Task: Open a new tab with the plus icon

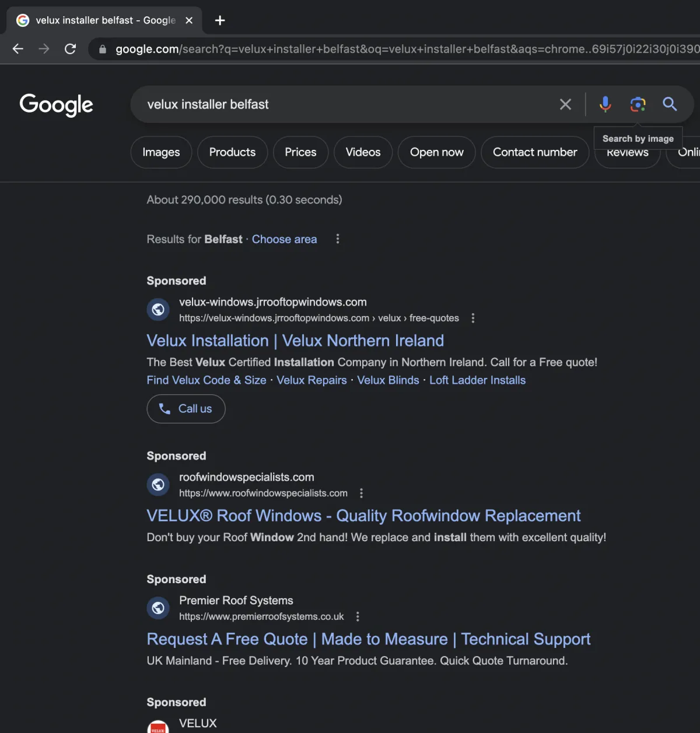Action: [x=220, y=20]
